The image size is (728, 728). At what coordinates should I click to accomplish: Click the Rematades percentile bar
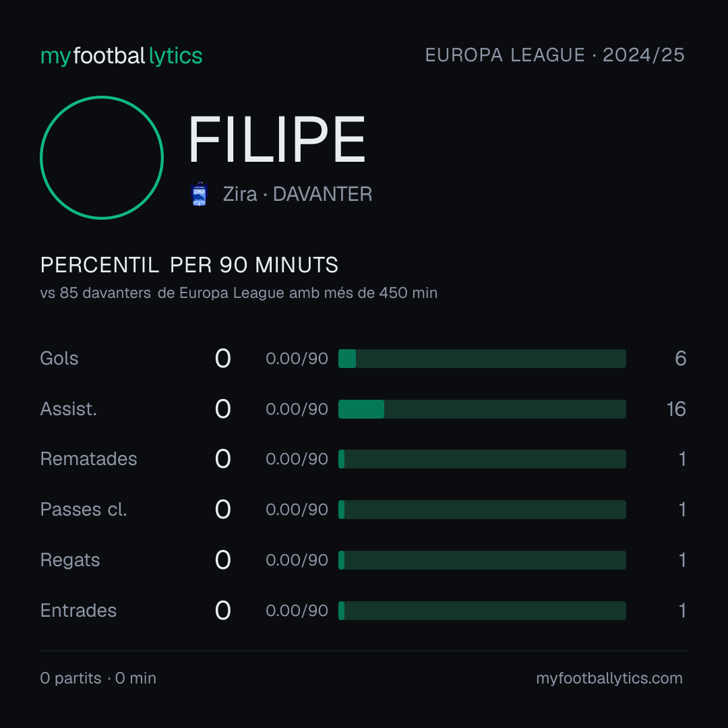pyautogui.click(x=482, y=459)
